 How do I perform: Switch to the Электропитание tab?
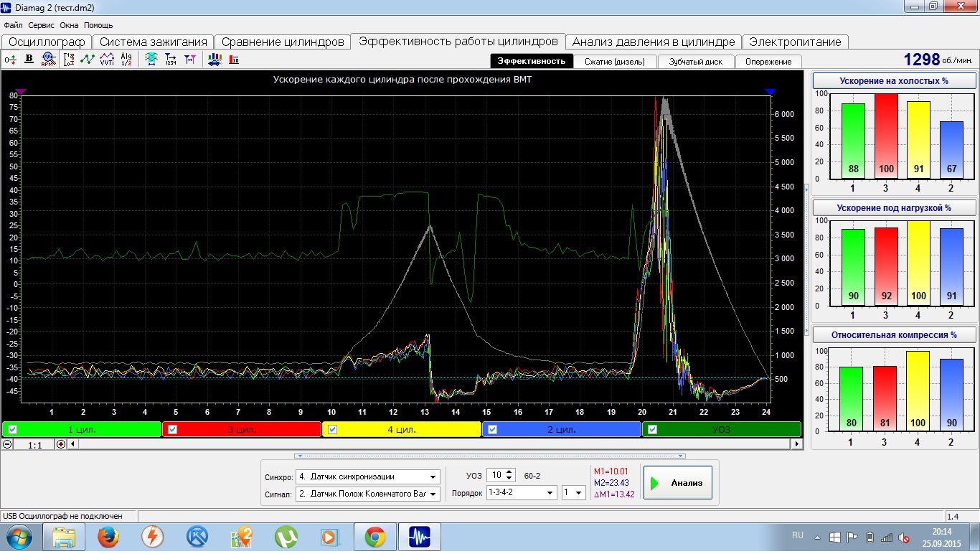coord(795,42)
